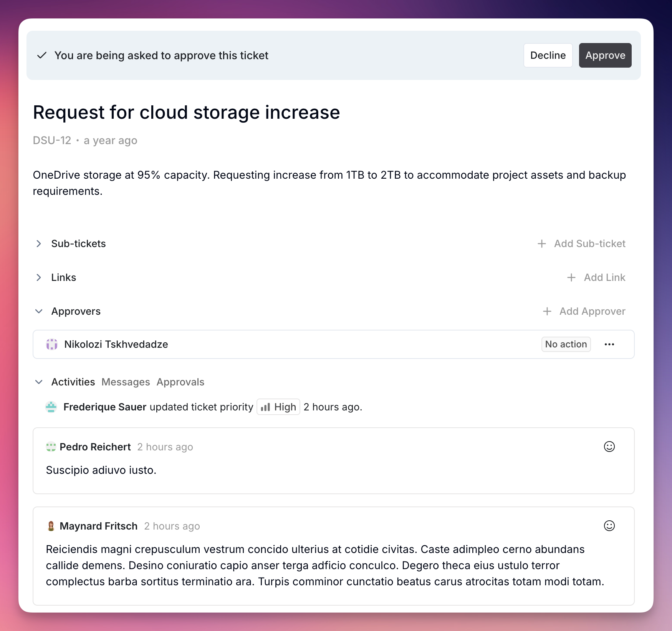Viewport: 672px width, 631px height.
Task: Click the No action status badge
Action: pos(566,344)
